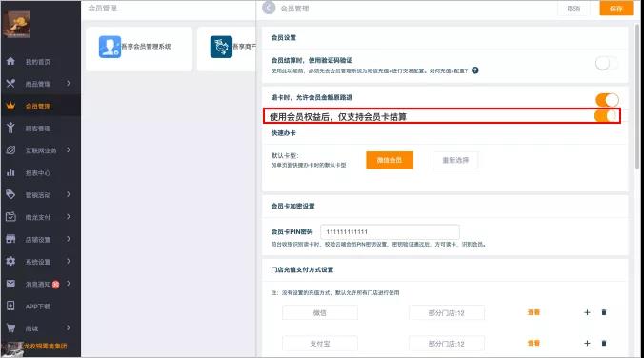Open 商龙支付 payment sidebar icon
The height and width of the screenshot is (358, 644).
tap(10, 217)
